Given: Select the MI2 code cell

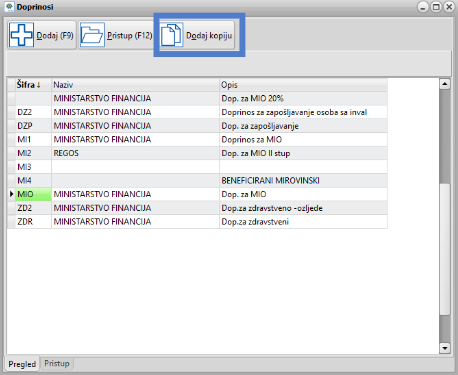Looking at the screenshot, I should coord(33,153).
